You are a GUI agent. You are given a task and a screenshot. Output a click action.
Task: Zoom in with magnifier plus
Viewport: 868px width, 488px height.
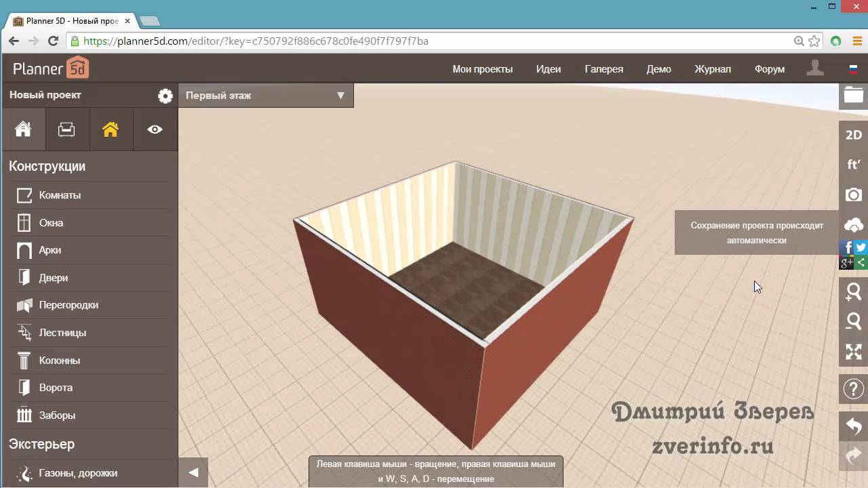[854, 292]
